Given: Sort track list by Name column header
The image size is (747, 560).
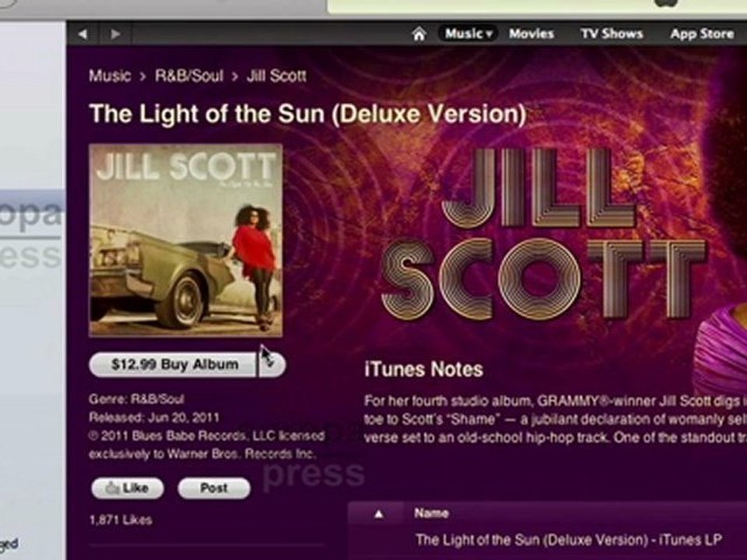Looking at the screenshot, I should (431, 513).
